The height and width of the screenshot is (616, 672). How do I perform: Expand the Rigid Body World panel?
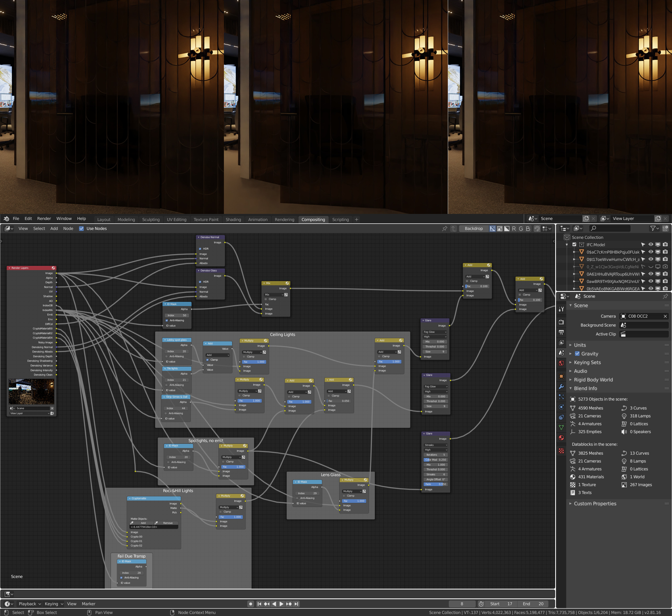pos(570,380)
